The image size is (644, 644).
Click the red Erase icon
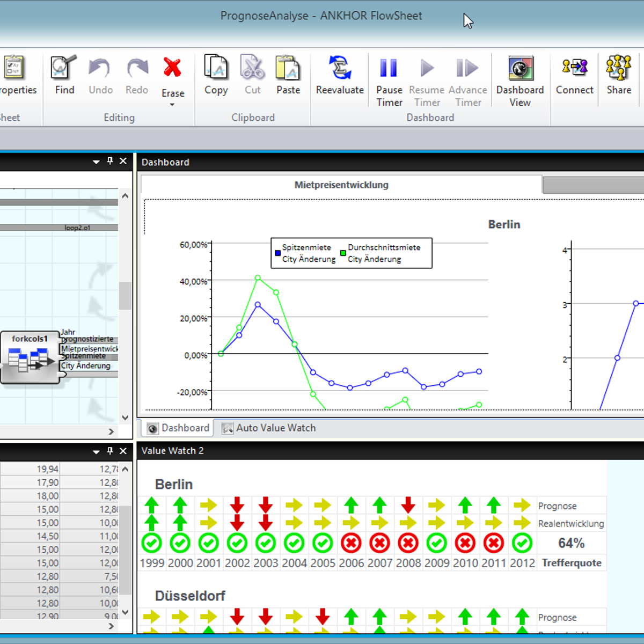pyautogui.click(x=172, y=68)
